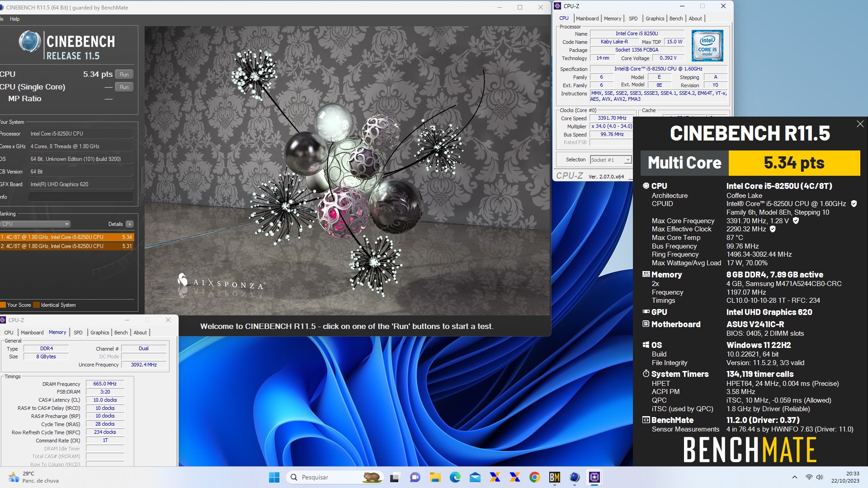Click the Max Effective Clock shield icon

coord(773,229)
